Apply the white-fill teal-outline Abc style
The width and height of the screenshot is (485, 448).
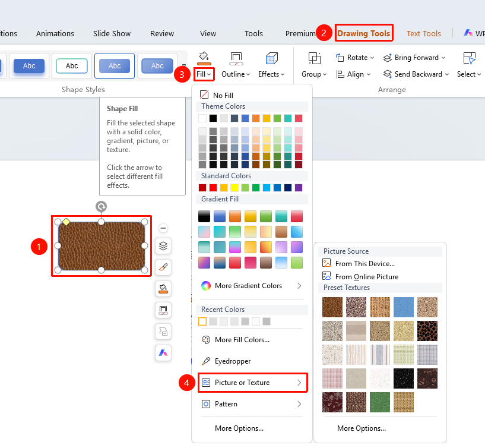pos(72,65)
